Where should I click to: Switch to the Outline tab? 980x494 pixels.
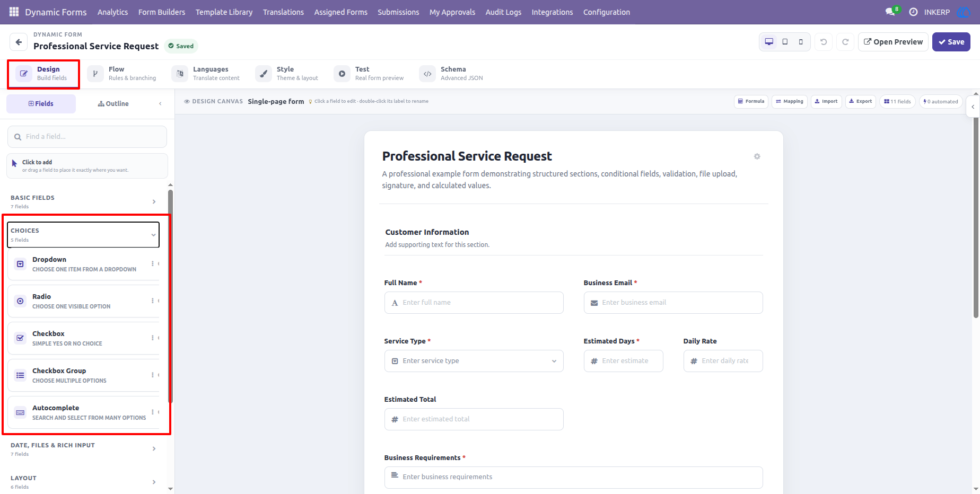click(x=113, y=103)
